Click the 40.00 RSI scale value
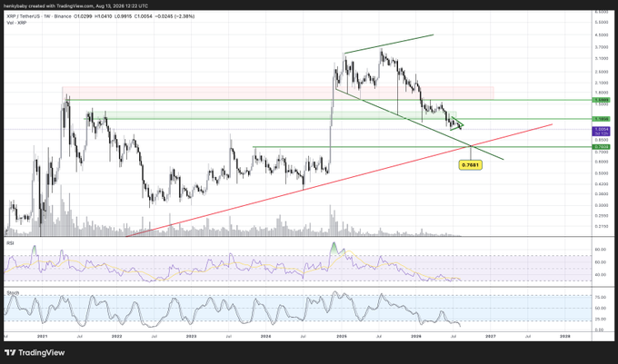Viewport: 618px width, 364px height. 600,275
